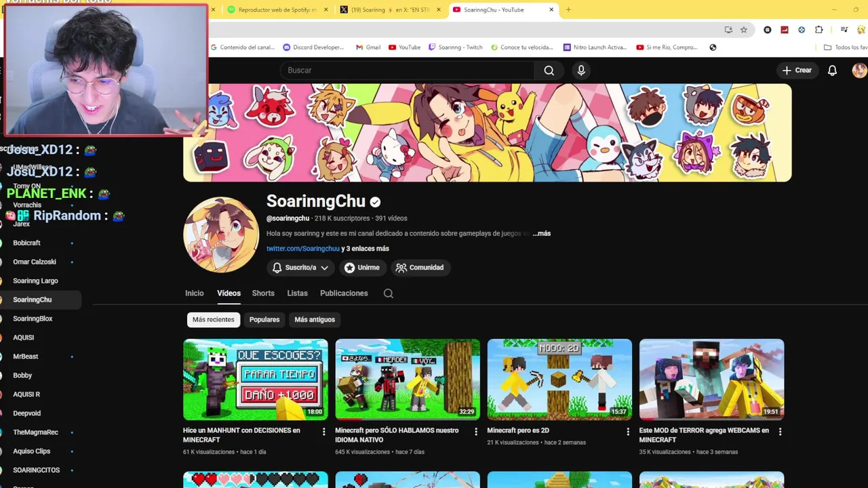Play the MANHUNT con DECISIONES video thumbnail
Viewport: 868px width, 488px height.
tap(256, 380)
